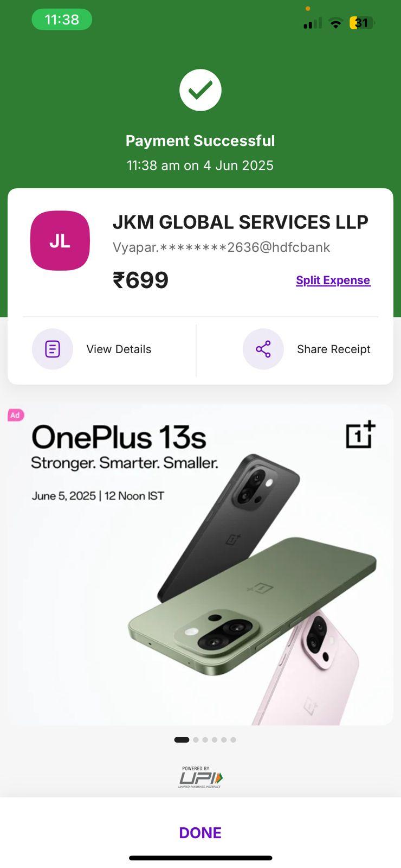
Task: Tap the active first carousel indicator
Action: click(182, 739)
